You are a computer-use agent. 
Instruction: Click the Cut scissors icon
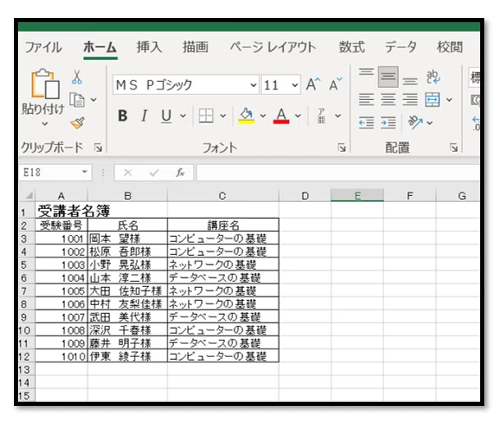pyautogui.click(x=77, y=77)
